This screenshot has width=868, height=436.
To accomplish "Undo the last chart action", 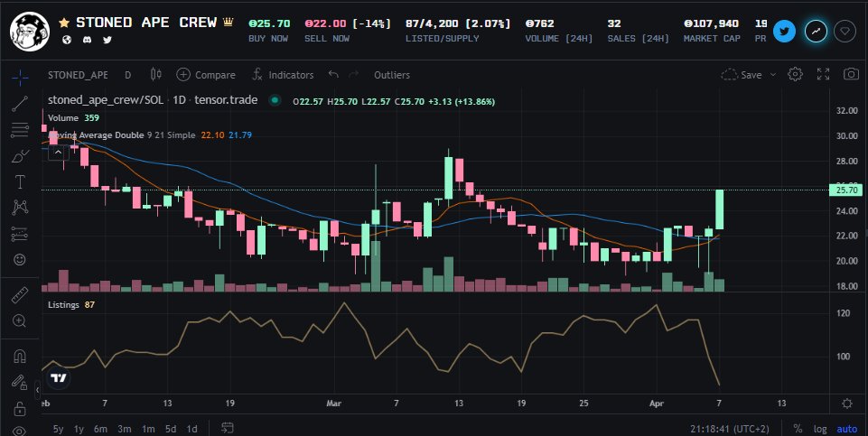I will coord(332,74).
